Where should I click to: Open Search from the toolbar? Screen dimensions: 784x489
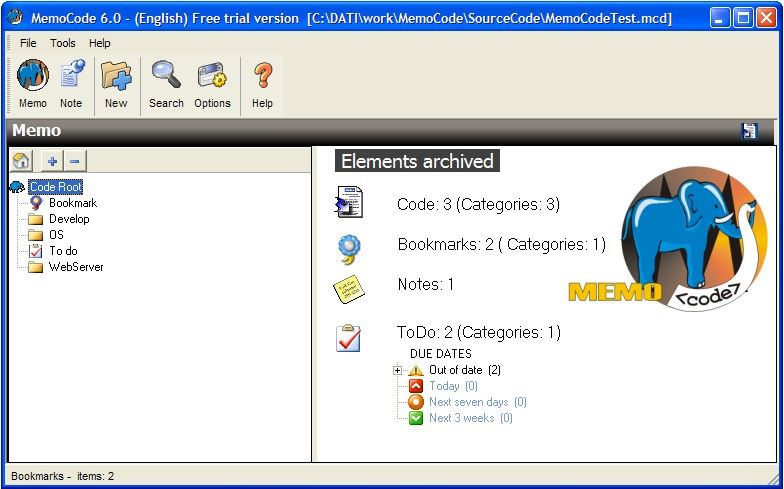point(166,84)
